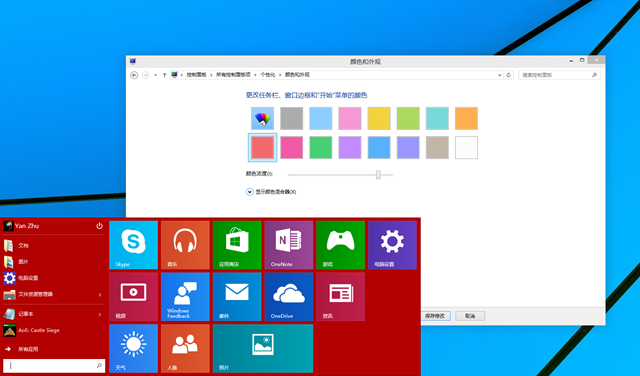Open the Pictures folder in Start list

point(53,262)
